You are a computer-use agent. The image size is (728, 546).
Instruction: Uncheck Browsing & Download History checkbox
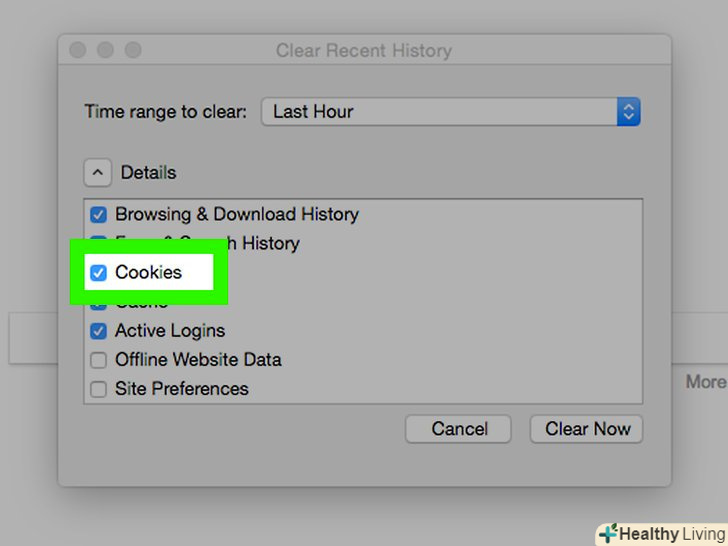click(99, 214)
